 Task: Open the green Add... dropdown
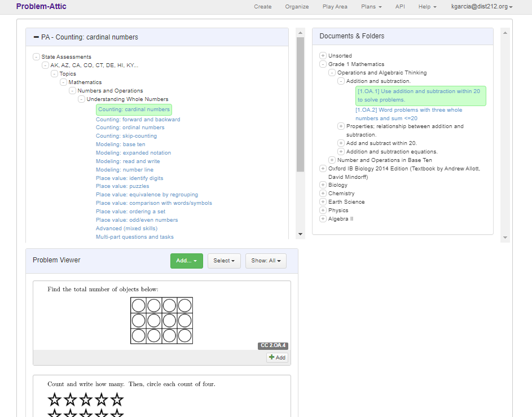(x=187, y=261)
